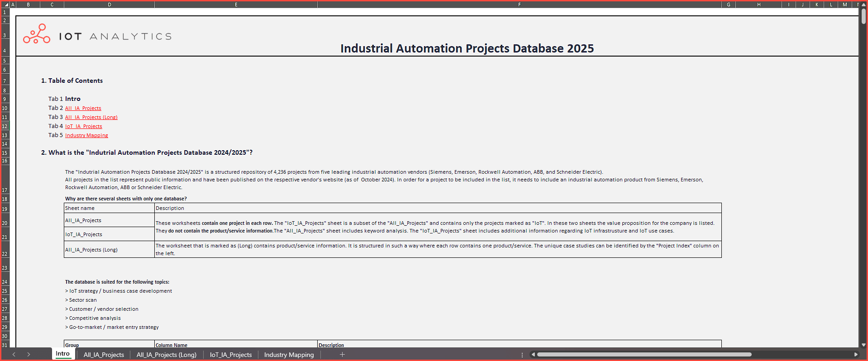Select column E header
Screen dimensions: 868x361
click(x=236, y=5)
